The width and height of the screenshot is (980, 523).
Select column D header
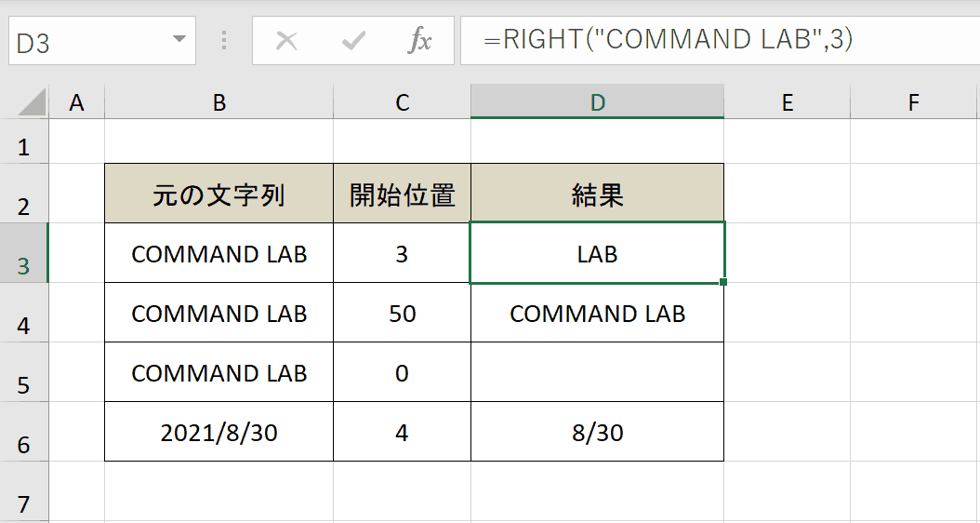pyautogui.click(x=598, y=102)
